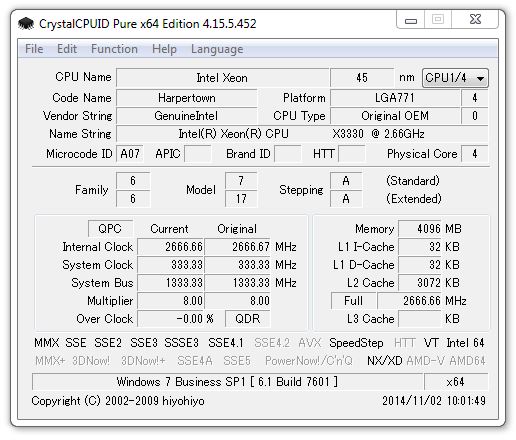Click the SSSE3 feature label
This screenshot has width=516, height=440.
click(182, 343)
